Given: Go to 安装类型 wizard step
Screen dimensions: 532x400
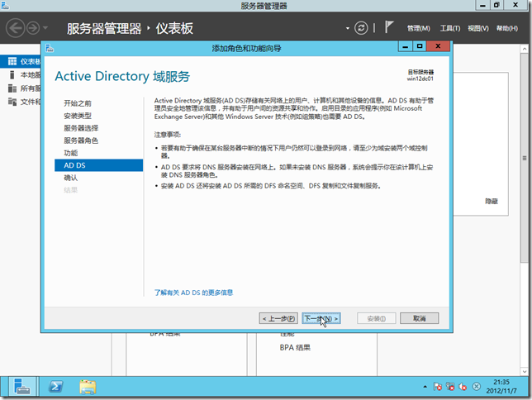Looking at the screenshot, I should tap(78, 116).
